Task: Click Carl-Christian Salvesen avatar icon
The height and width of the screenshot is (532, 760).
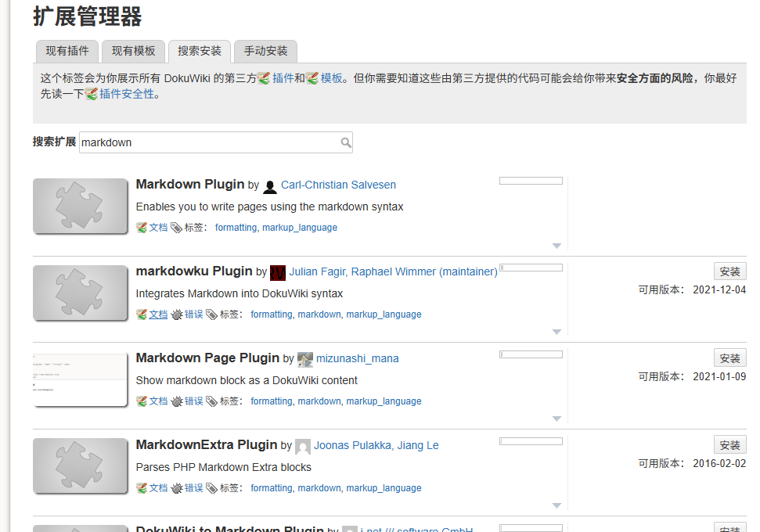Action: pyautogui.click(x=270, y=186)
